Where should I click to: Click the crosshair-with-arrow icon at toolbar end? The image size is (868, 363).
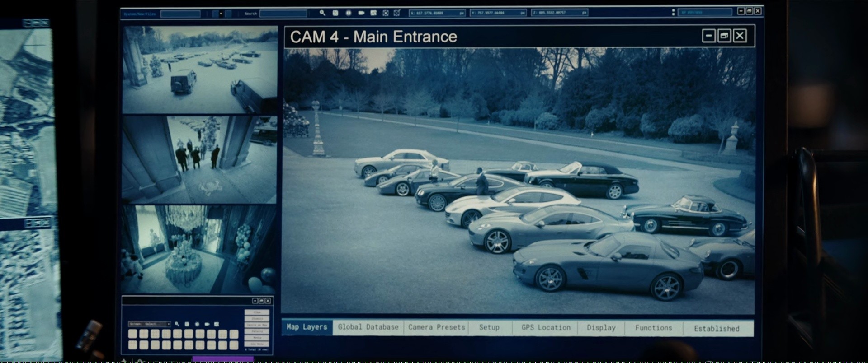point(397,13)
